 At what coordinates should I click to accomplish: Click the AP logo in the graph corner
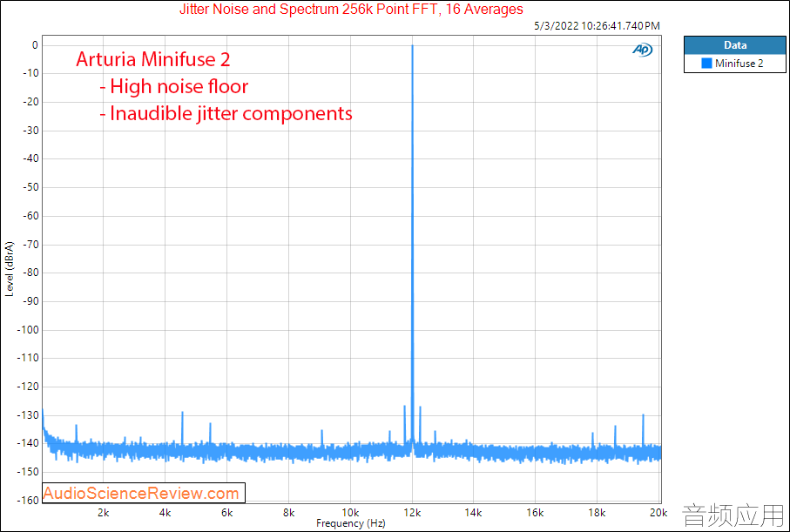643,50
